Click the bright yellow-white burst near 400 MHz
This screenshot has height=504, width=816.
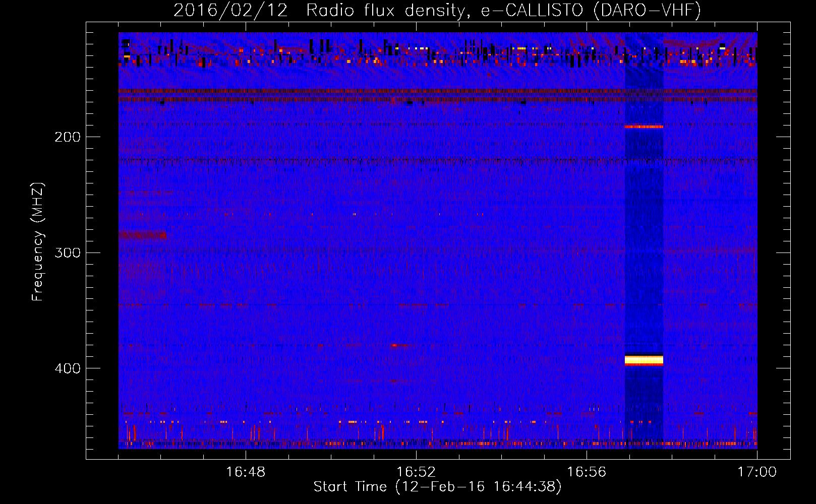coord(644,360)
